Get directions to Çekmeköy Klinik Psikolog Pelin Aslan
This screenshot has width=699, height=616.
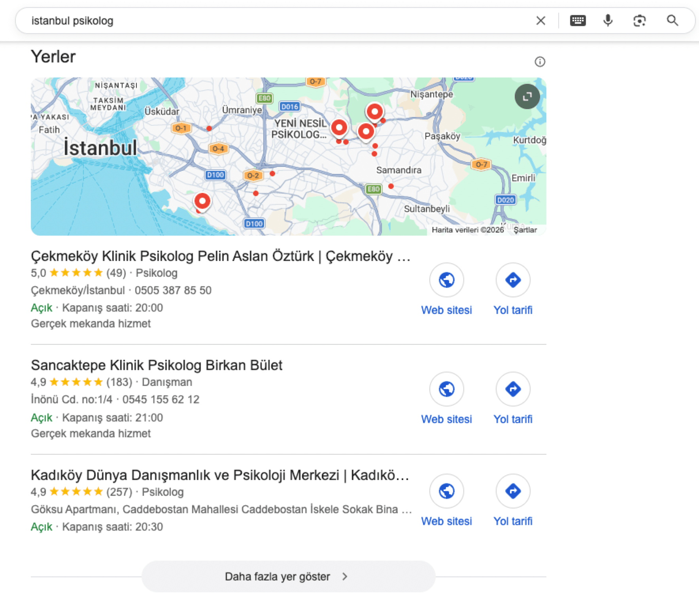[513, 280]
